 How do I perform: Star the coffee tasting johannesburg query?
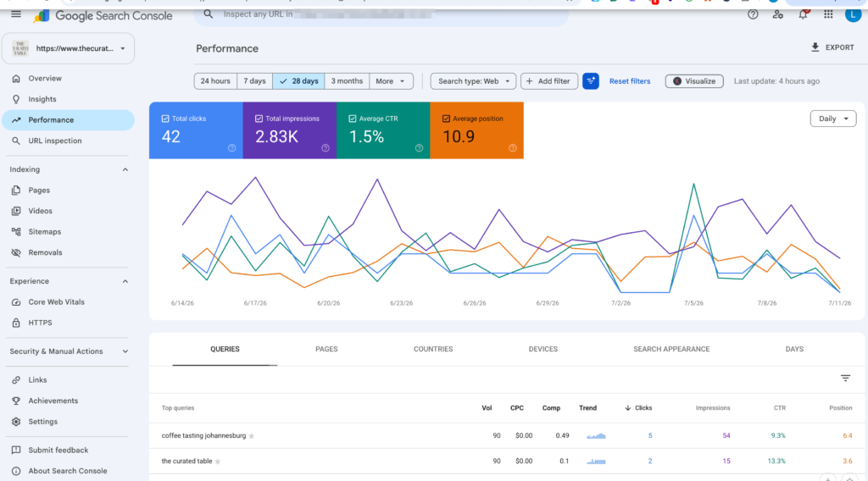click(251, 436)
